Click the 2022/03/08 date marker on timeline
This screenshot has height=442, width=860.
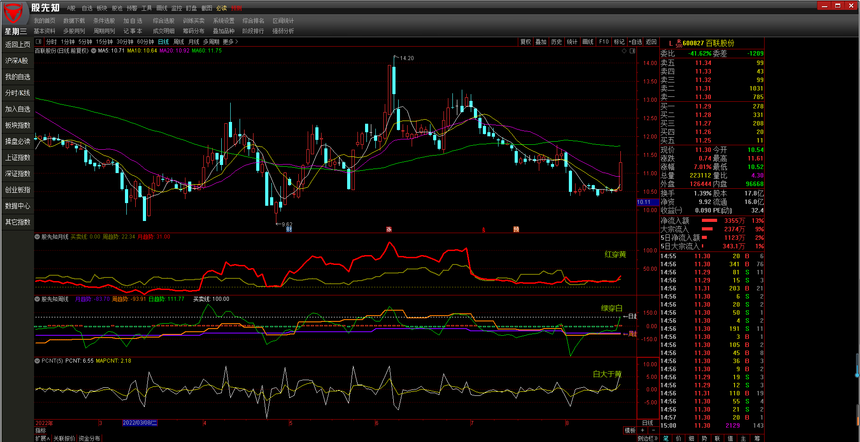coord(140,423)
